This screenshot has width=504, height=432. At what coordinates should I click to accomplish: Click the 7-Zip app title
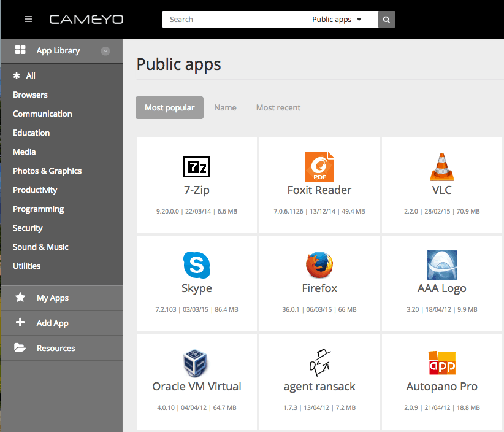(197, 190)
